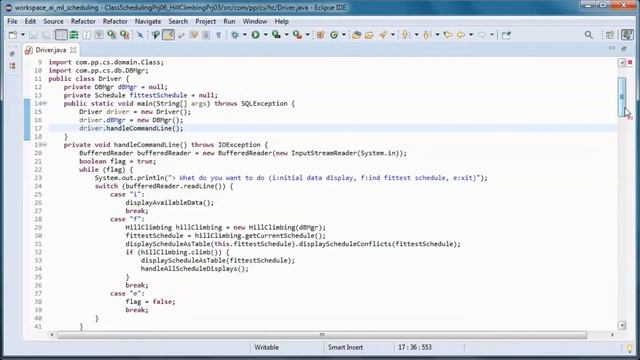Click the Back navigation arrow icon
640x360 pixels.
tap(461, 35)
